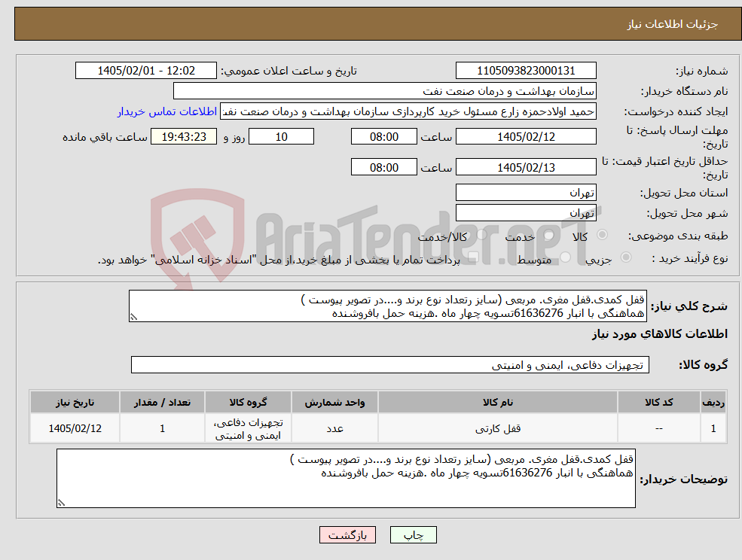
Task: Click the page title جزئیات اطلاعات نیاز
Action: pos(673,24)
